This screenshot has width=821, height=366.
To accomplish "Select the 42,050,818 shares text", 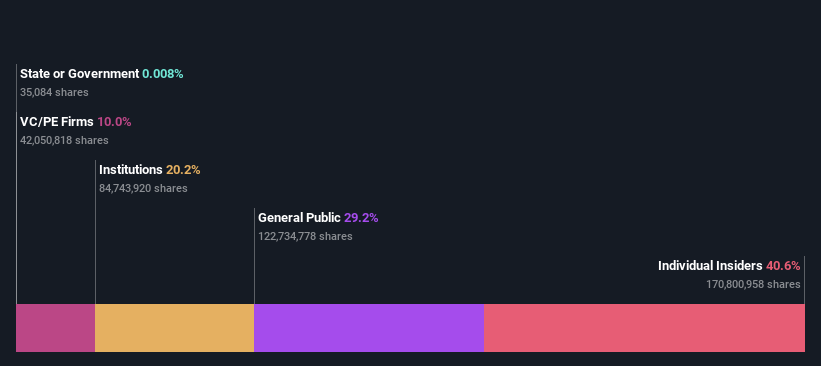I will point(64,140).
